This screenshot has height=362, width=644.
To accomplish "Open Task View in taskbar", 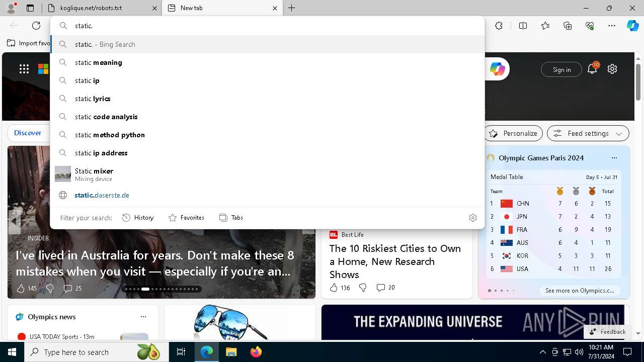I will [181, 352].
